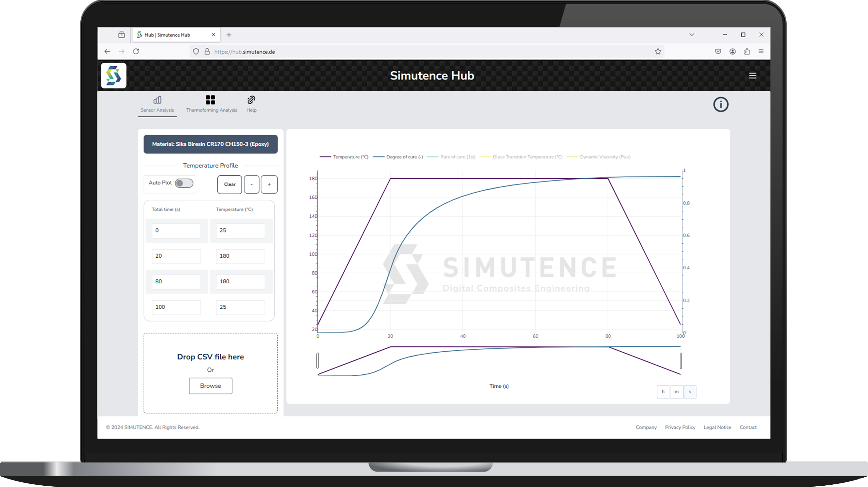Reload the page with refresh icon
The height and width of the screenshot is (487, 868).
136,51
